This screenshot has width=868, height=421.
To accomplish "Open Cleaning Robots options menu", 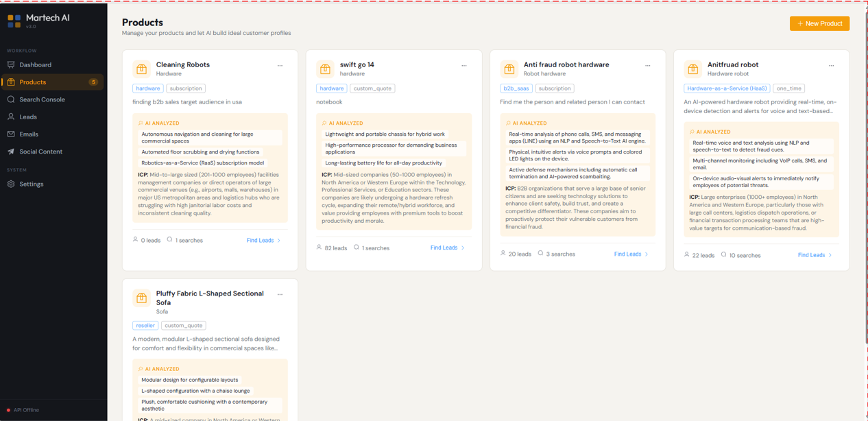I will pos(280,66).
